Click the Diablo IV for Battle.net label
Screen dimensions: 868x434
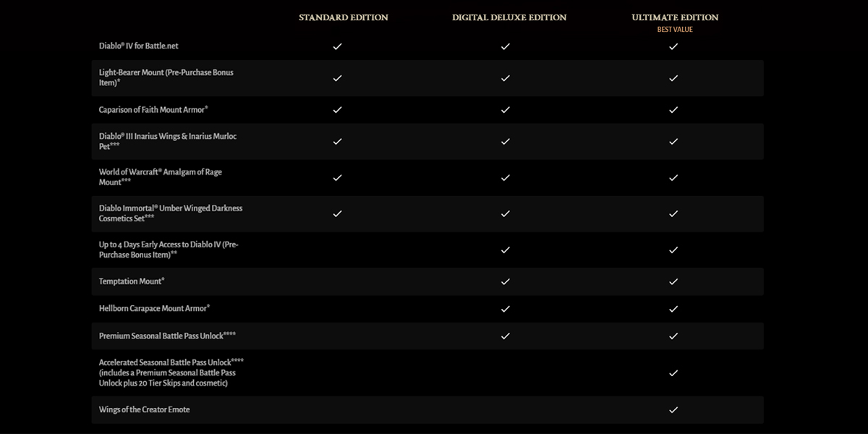click(139, 46)
